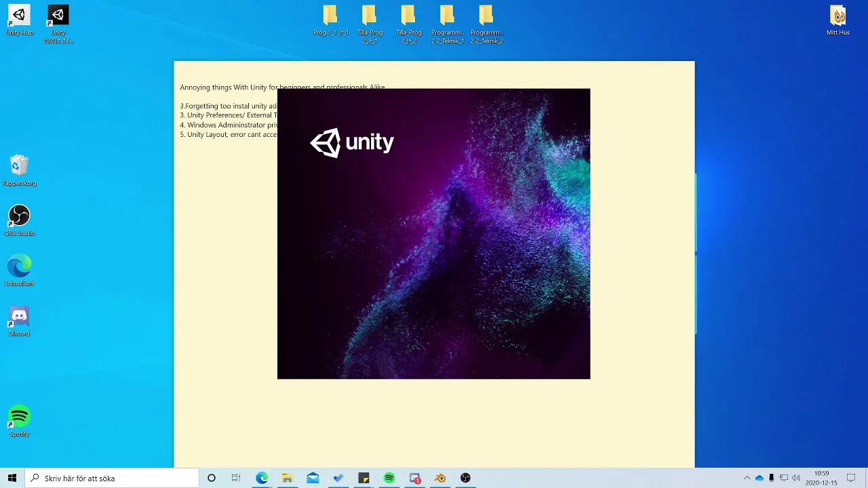Select the SchoolSoft desktop shortcut
The height and width of the screenshot is (488, 868).
coord(19,270)
